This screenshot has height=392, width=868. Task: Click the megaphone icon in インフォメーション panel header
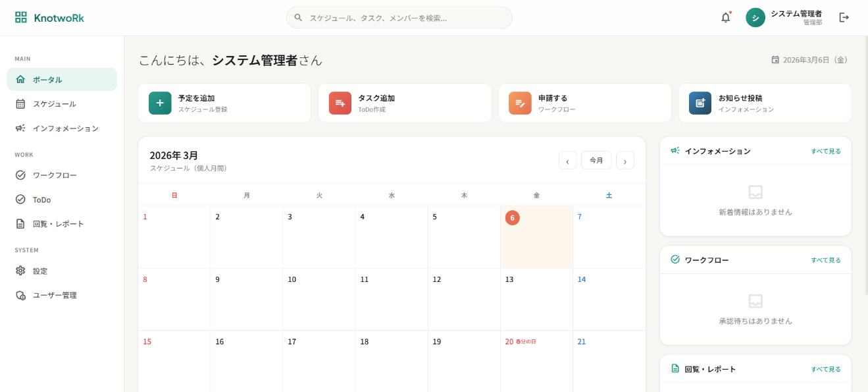(675, 151)
